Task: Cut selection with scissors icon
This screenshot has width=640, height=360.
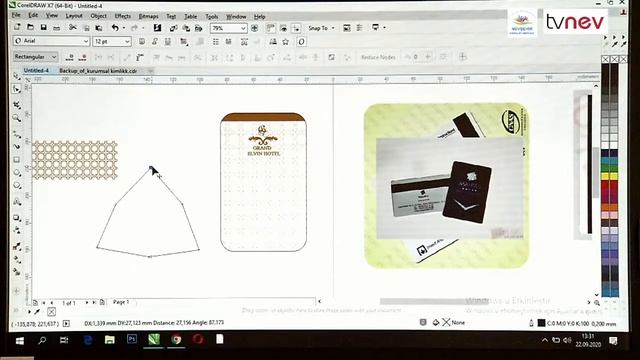Action: 73,27
